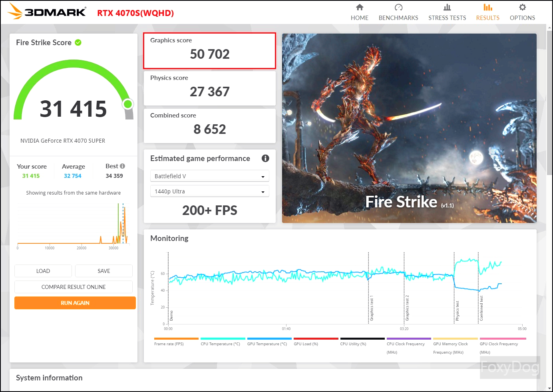
Task: Click the Best score 34 359
Action: [x=114, y=176]
